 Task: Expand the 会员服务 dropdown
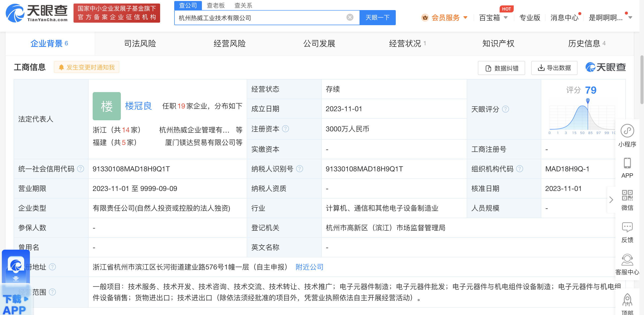pos(465,18)
